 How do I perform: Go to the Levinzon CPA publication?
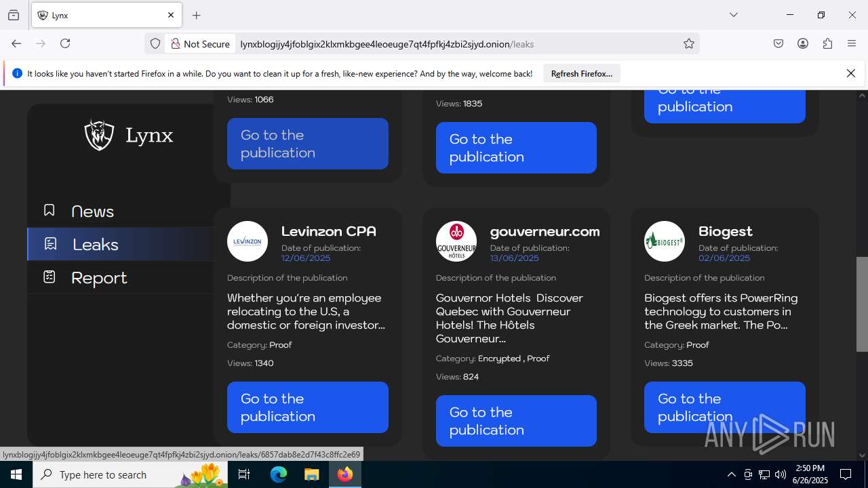308,407
